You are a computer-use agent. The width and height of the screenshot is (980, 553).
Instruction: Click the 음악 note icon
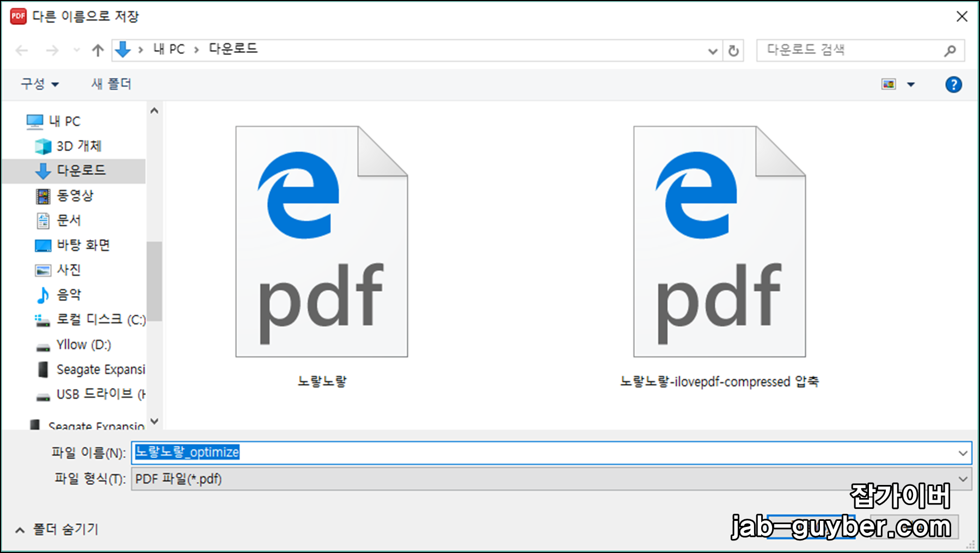point(43,295)
